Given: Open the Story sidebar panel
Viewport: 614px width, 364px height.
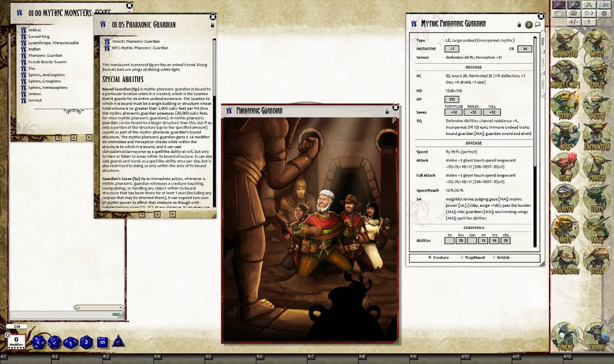Looking at the screenshot, I should pos(565,106).
